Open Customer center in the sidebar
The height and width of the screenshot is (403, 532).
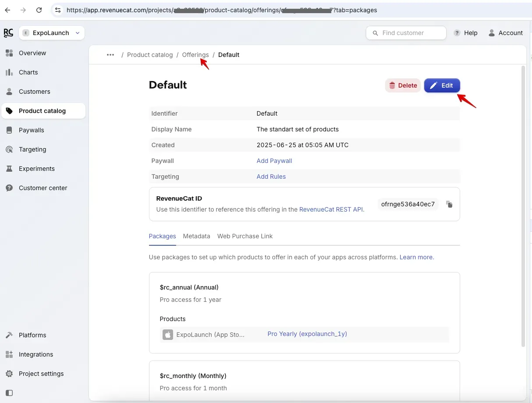pyautogui.click(x=43, y=188)
